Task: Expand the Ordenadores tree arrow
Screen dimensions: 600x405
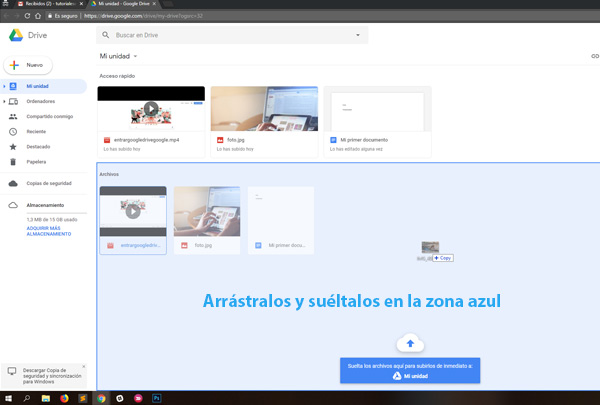Action: [4, 101]
